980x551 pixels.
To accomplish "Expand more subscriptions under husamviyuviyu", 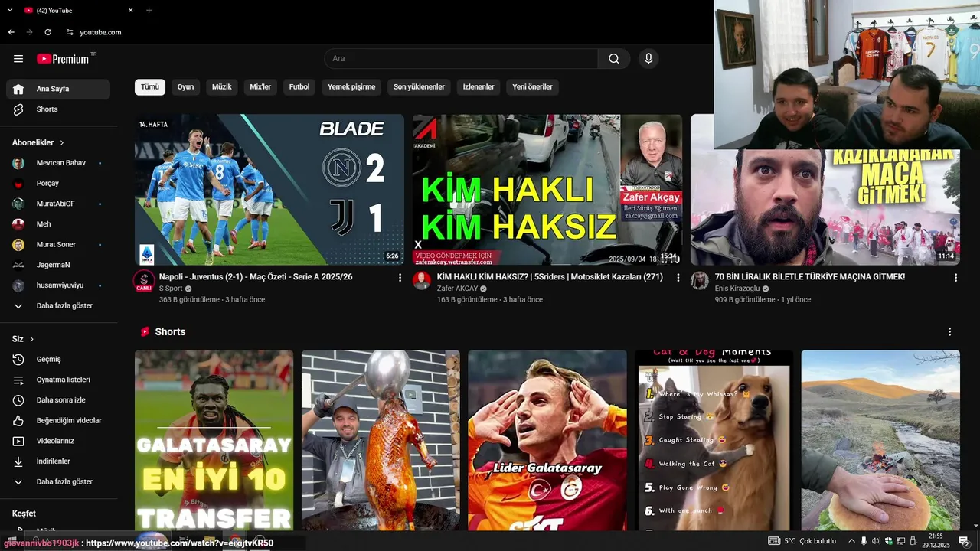I will (58, 306).
